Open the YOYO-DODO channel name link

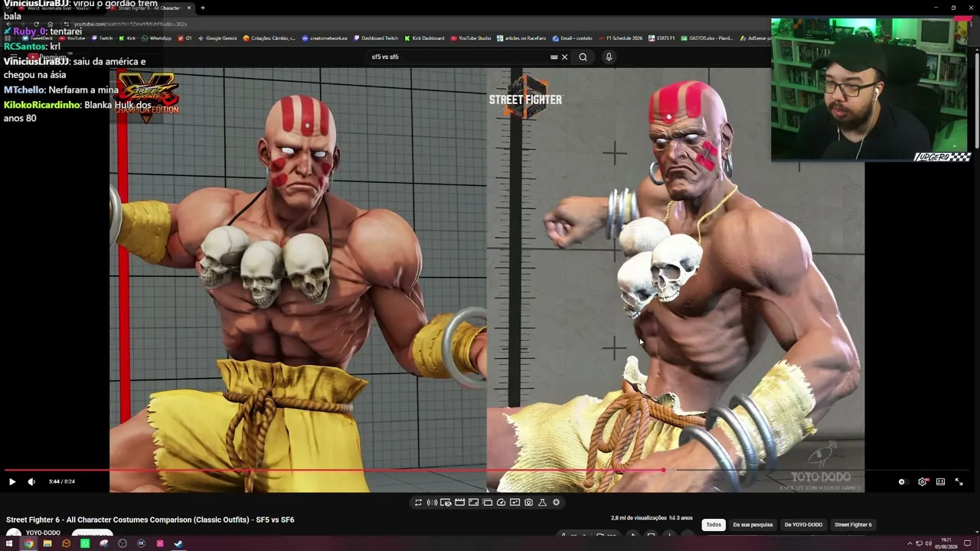pos(43,533)
